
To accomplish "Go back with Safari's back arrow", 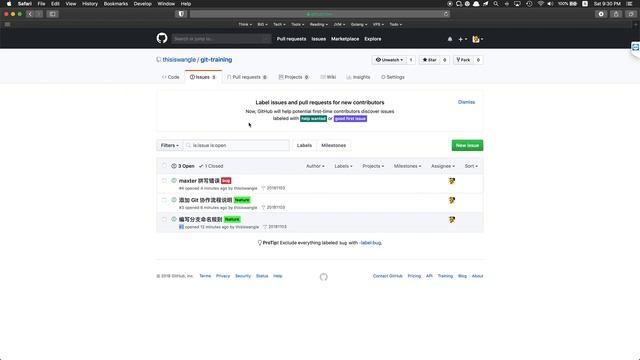I will (30, 14).
